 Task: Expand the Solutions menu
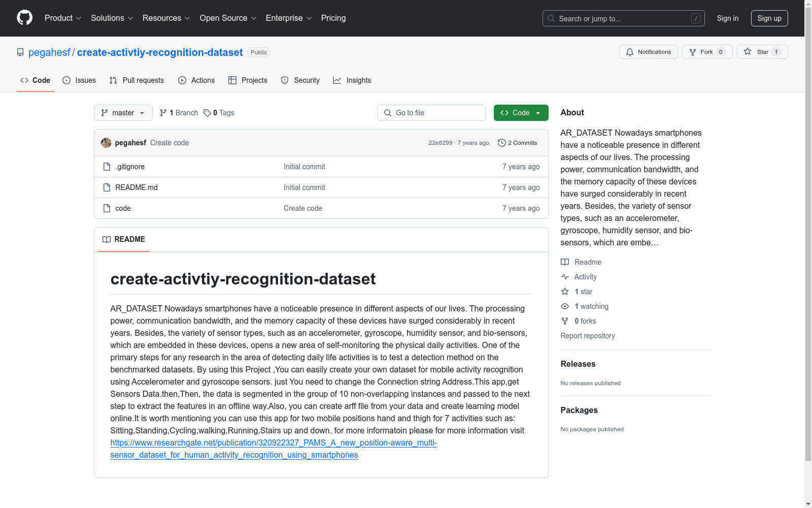112,18
